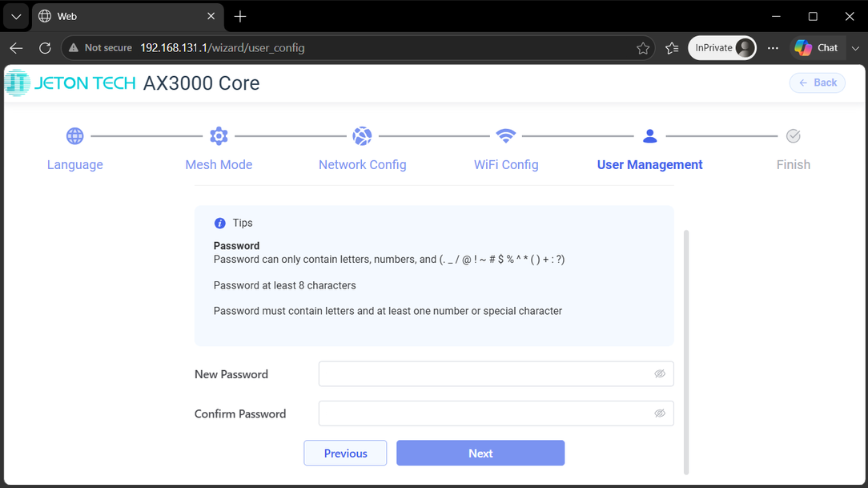
Task: Click the Tips info icon
Action: point(219,224)
